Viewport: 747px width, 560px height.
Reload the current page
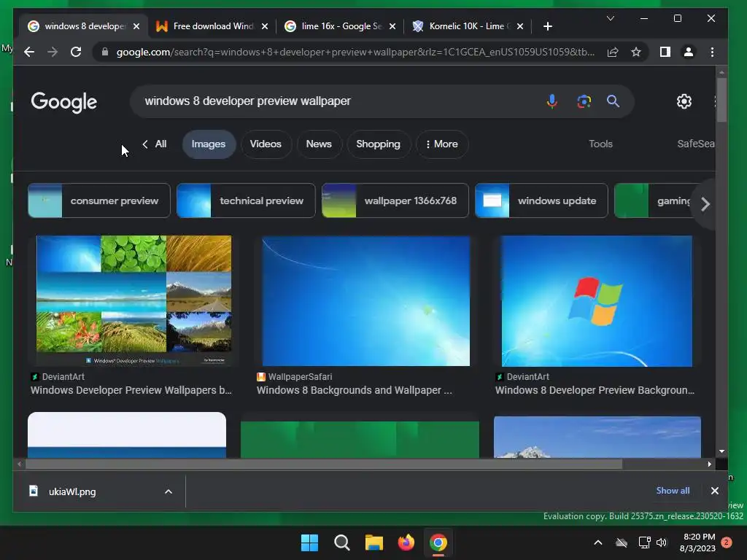pos(76,52)
